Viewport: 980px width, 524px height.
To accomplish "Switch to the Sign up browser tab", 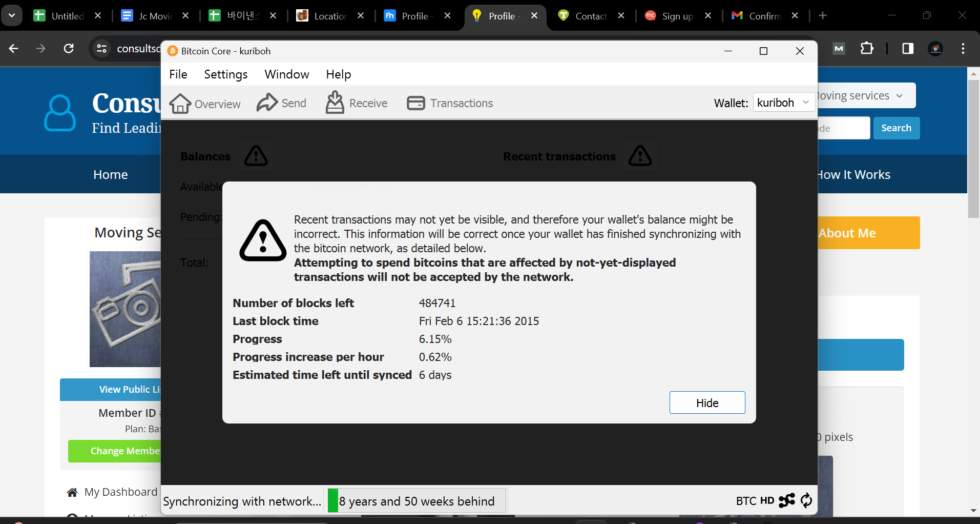I will coord(677,16).
